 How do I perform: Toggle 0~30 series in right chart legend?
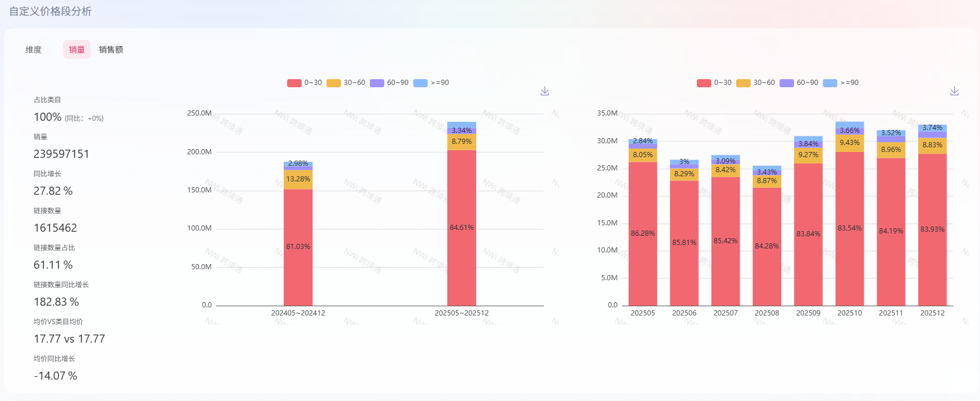714,83
